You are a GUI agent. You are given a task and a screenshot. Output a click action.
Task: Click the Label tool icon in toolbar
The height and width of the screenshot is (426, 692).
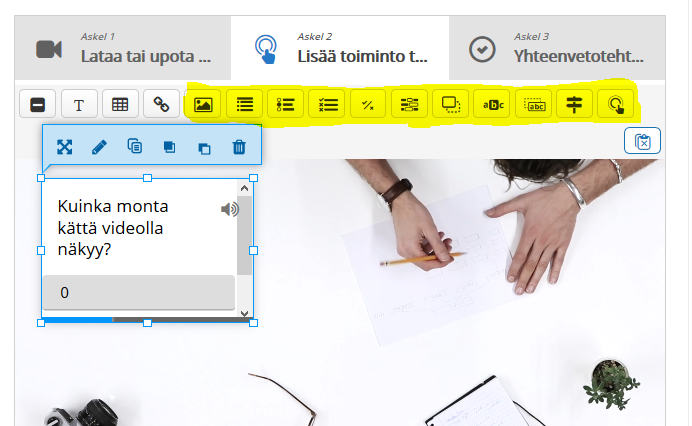37,104
